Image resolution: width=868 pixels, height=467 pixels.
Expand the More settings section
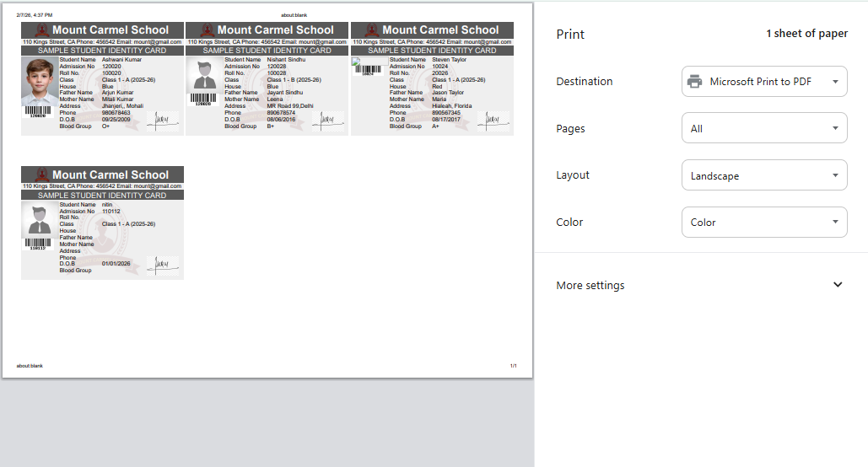tap(837, 285)
